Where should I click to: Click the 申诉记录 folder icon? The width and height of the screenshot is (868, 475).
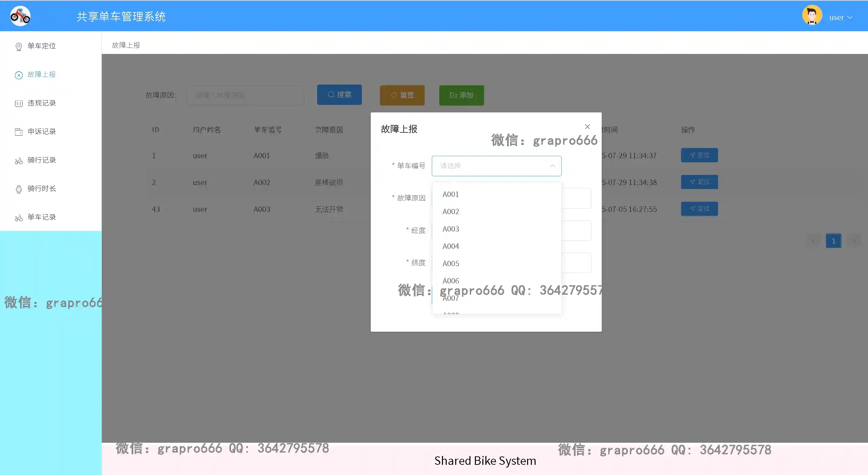coord(19,132)
